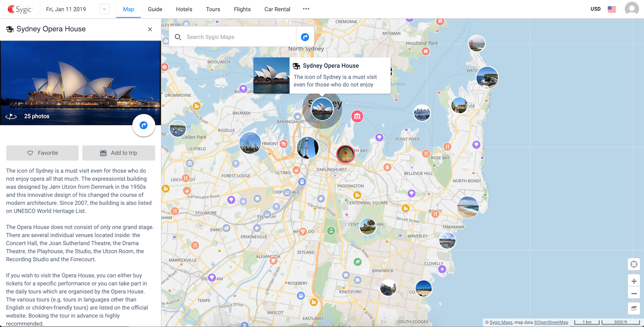Open the Tours tab

tap(213, 9)
